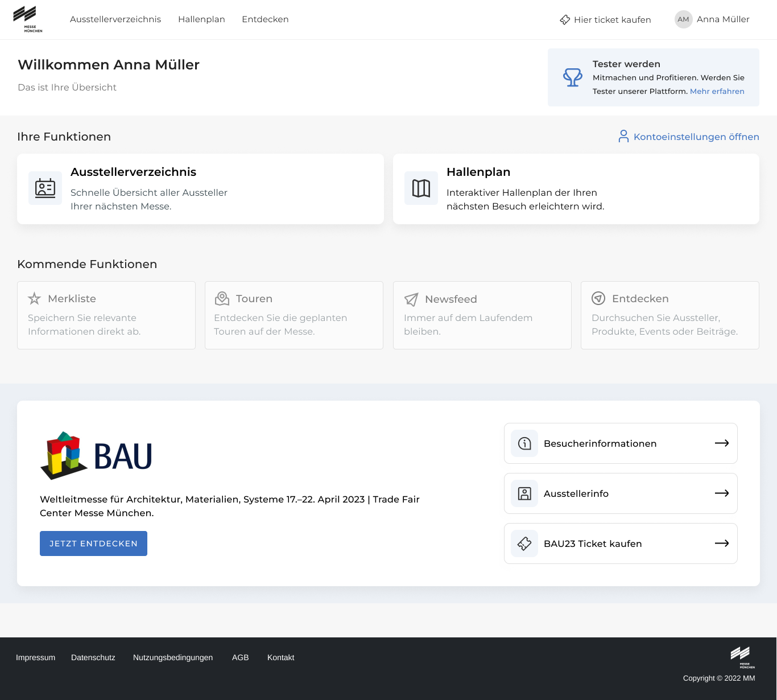Click the Kommende Funktionen heading
Screen dimensions: 777x700
(x=87, y=264)
